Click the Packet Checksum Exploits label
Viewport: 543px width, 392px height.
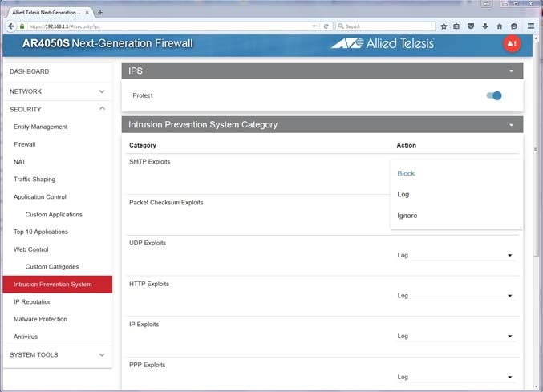click(x=166, y=202)
